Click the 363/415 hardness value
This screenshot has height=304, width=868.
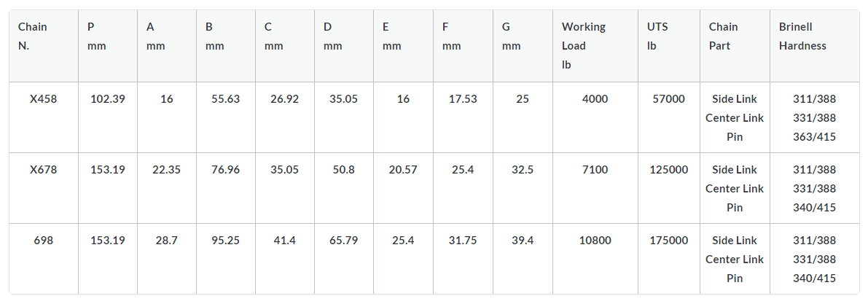click(814, 137)
